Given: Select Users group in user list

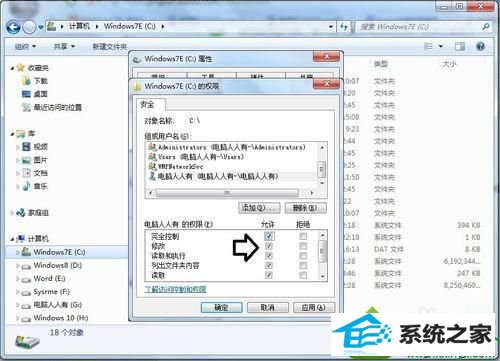Looking at the screenshot, I should [x=196, y=157].
